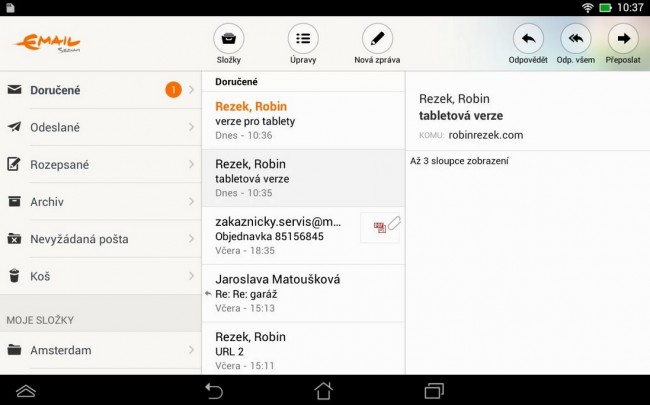Select the Archiv folder
650x405 pixels.
pos(100,201)
